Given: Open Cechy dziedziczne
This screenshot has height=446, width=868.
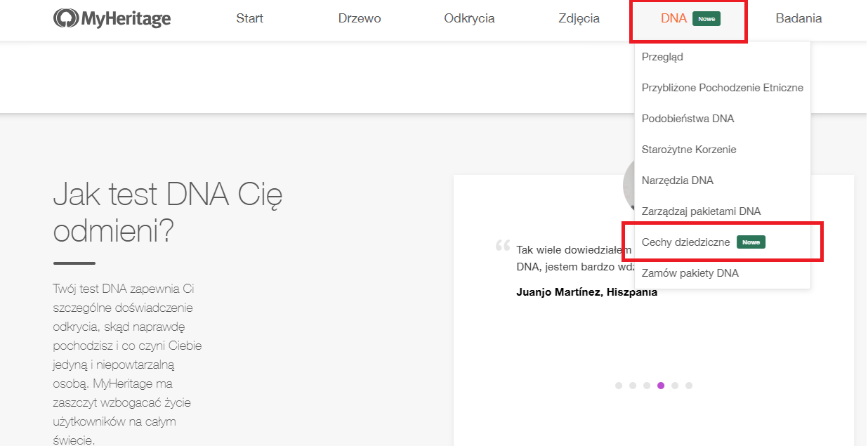Looking at the screenshot, I should click(687, 242).
